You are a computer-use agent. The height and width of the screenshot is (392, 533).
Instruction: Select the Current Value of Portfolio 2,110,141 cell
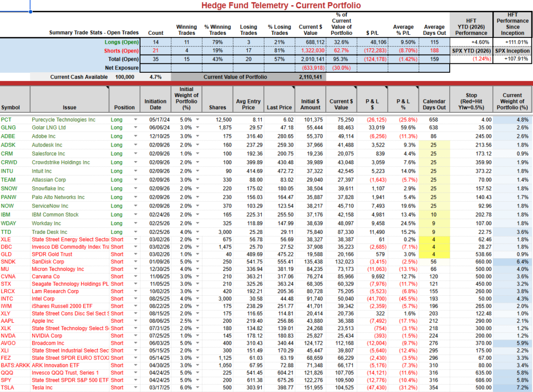[310, 77]
